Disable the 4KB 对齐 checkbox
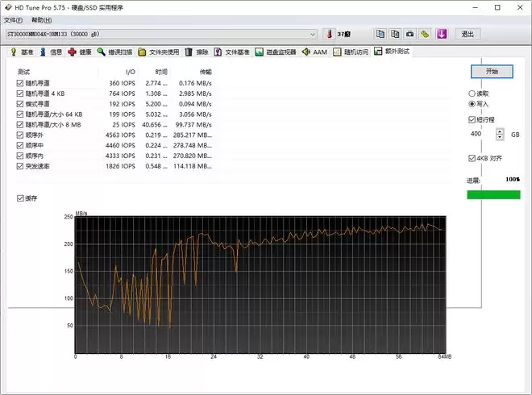The height and width of the screenshot is (395, 532). click(472, 158)
